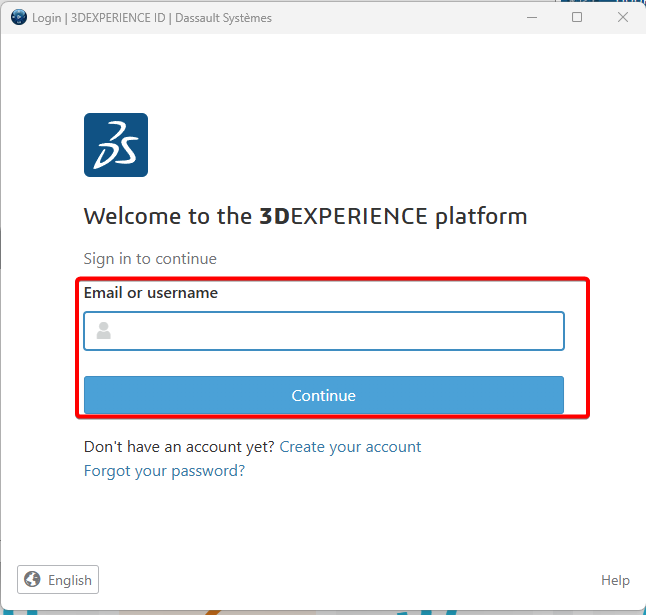Click the 'Sign in to continue' text
This screenshot has height=615, width=646.
(x=150, y=259)
